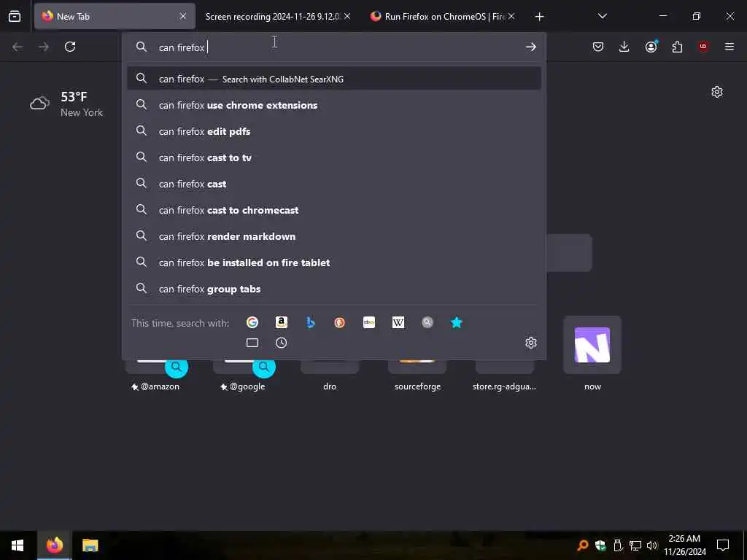
Task: Close the New Tab tab
Action: click(x=183, y=16)
